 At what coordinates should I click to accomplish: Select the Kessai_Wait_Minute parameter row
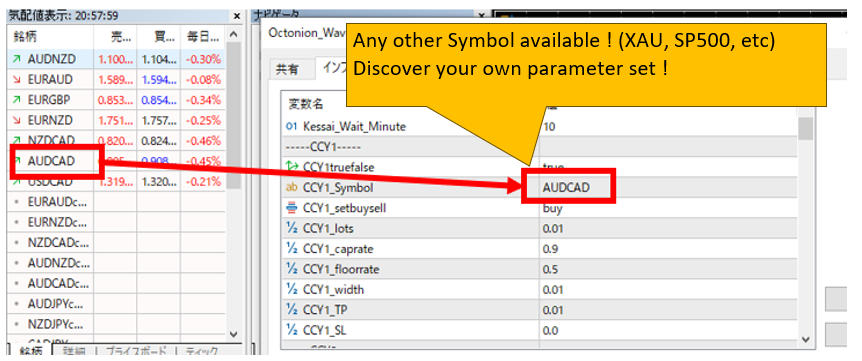coord(539,126)
